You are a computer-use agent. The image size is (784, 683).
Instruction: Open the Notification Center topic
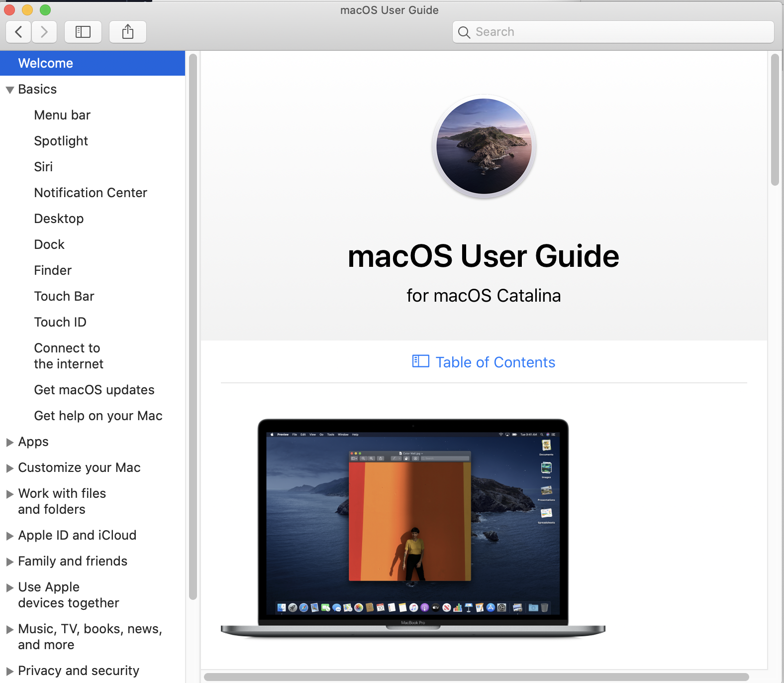pyautogui.click(x=91, y=193)
